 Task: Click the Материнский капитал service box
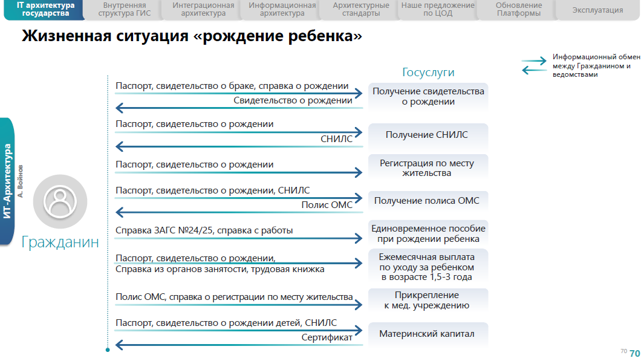click(428, 334)
